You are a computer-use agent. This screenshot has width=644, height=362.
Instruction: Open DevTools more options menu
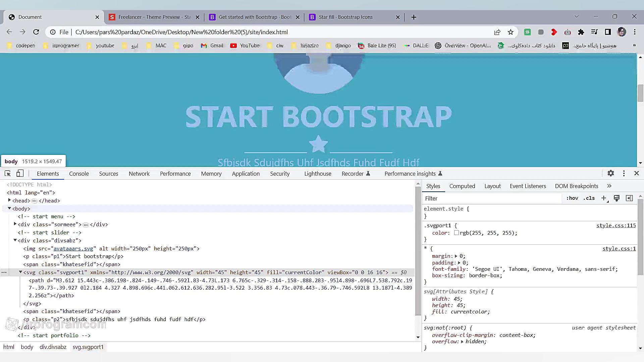[624, 173]
